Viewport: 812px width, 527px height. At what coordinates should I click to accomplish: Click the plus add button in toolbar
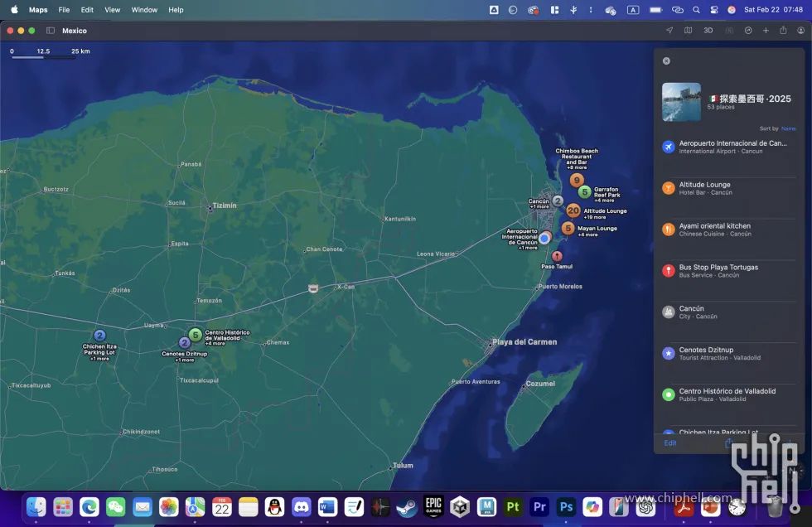(766, 31)
